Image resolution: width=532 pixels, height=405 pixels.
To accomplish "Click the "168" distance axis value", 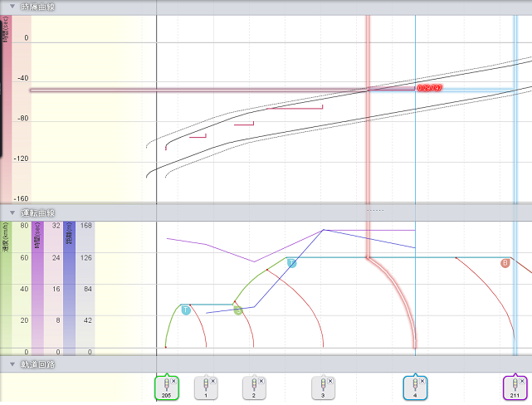I will coord(86,226).
